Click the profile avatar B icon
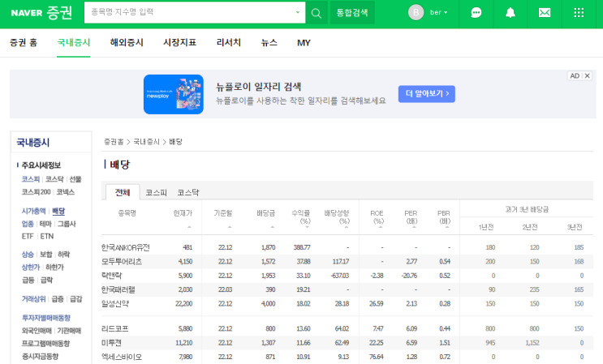Viewport: 603px width, 364px height. coord(416,12)
